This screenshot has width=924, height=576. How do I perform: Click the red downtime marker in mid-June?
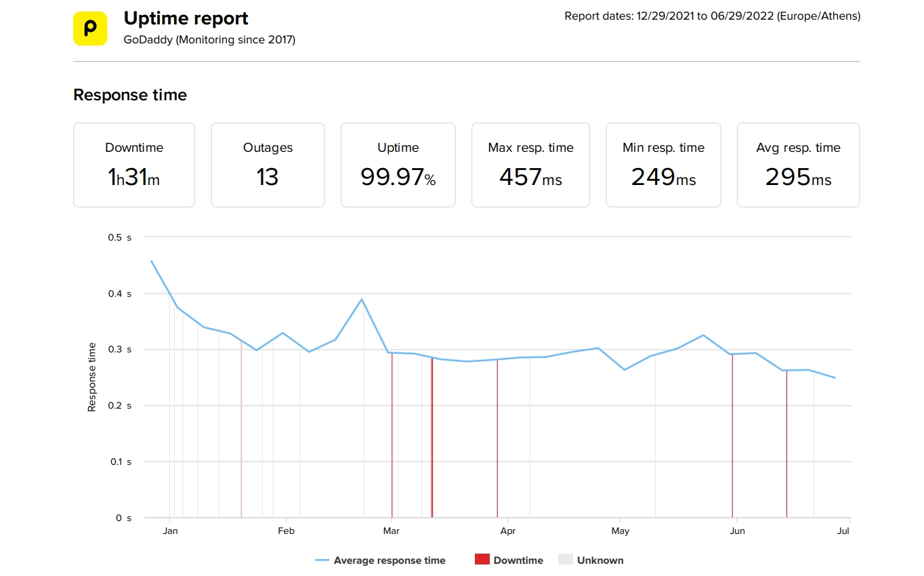click(786, 444)
